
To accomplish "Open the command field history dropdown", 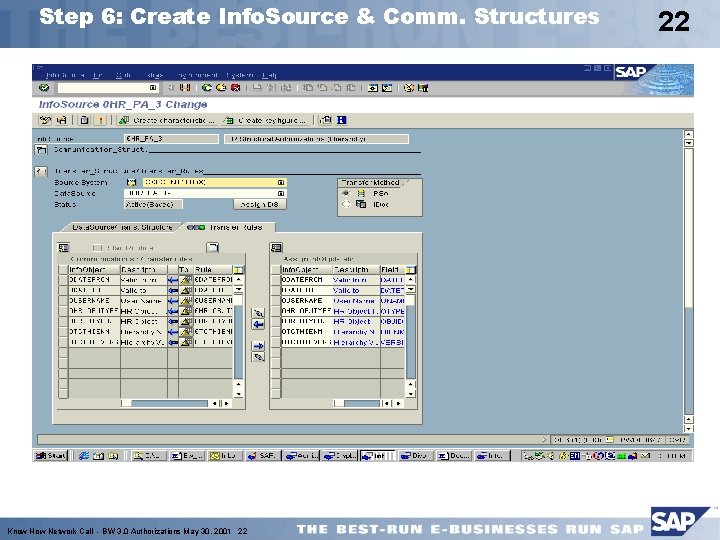I will click(x=153, y=87).
